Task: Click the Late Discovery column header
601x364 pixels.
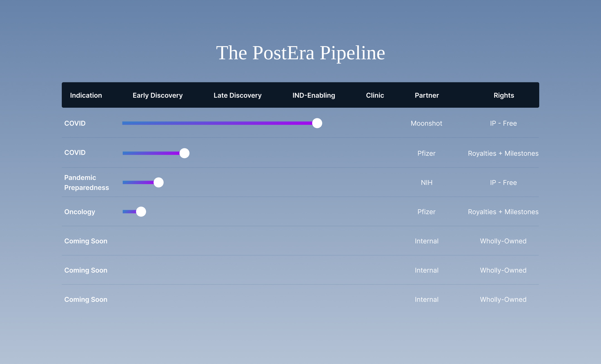Action: (x=237, y=95)
